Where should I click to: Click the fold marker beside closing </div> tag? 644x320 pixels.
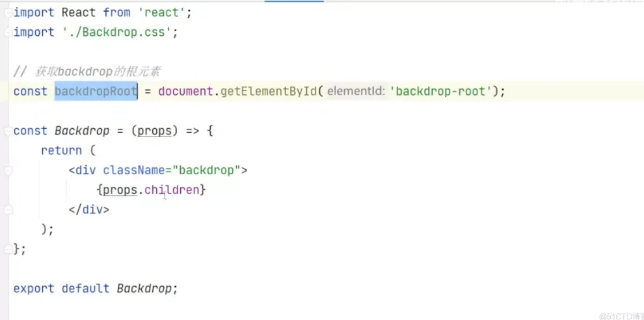(8, 210)
